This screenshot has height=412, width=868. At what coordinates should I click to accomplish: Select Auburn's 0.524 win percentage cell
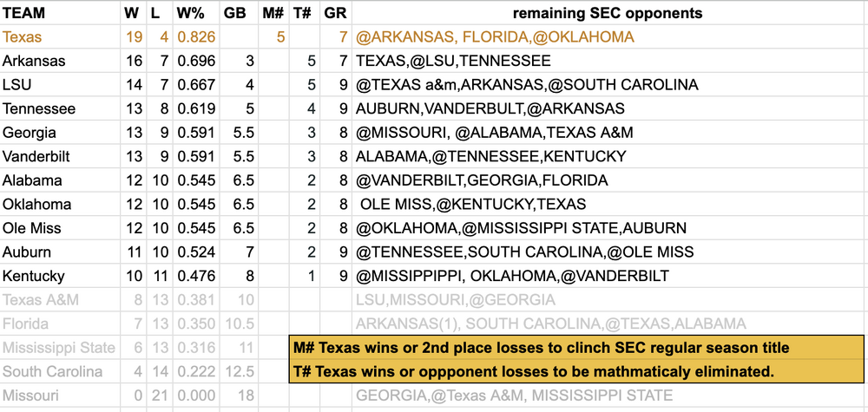point(195,252)
